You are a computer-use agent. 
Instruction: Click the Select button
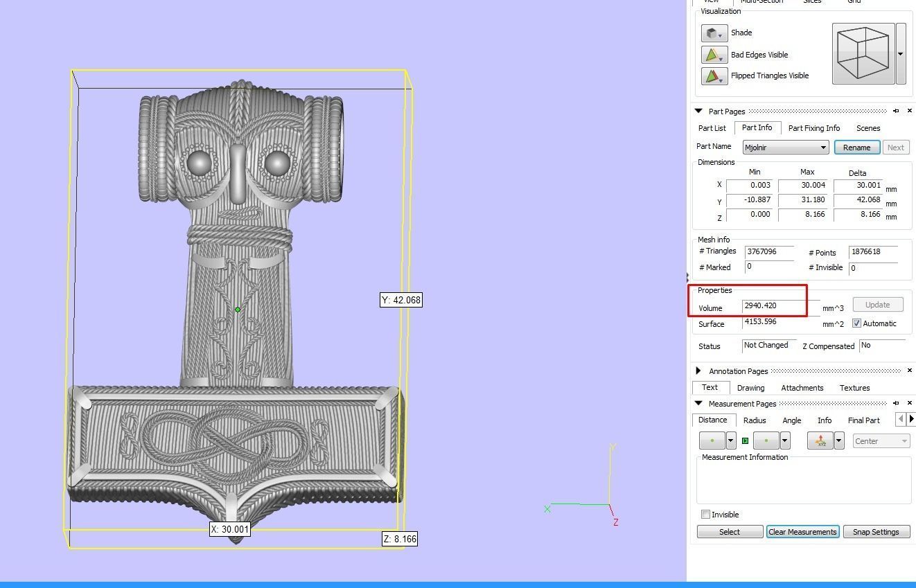730,532
